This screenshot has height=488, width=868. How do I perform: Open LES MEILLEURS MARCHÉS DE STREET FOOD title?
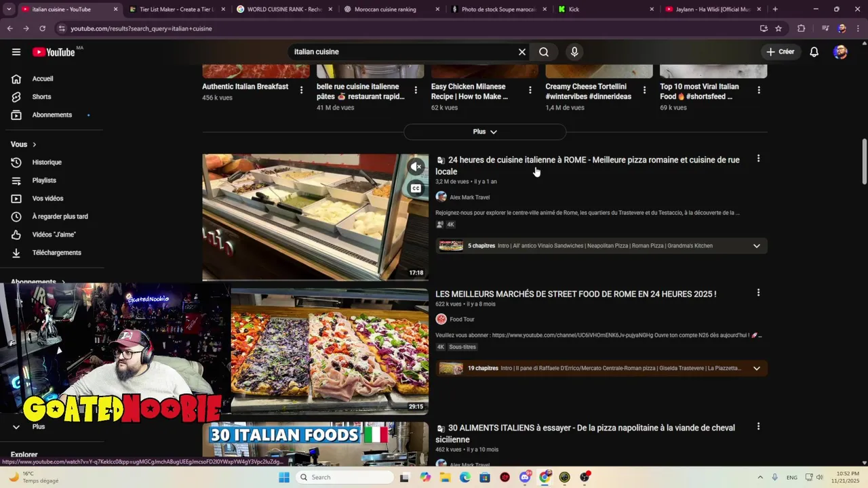click(x=576, y=294)
